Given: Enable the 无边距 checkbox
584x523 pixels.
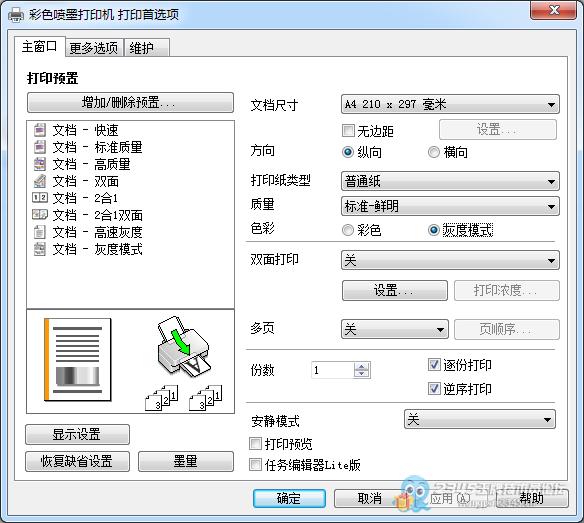Looking at the screenshot, I should coord(348,131).
